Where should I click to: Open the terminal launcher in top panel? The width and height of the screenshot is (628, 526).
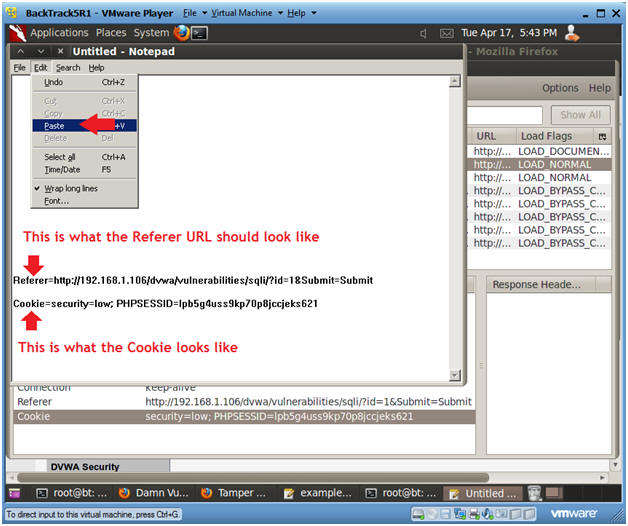tap(199, 33)
